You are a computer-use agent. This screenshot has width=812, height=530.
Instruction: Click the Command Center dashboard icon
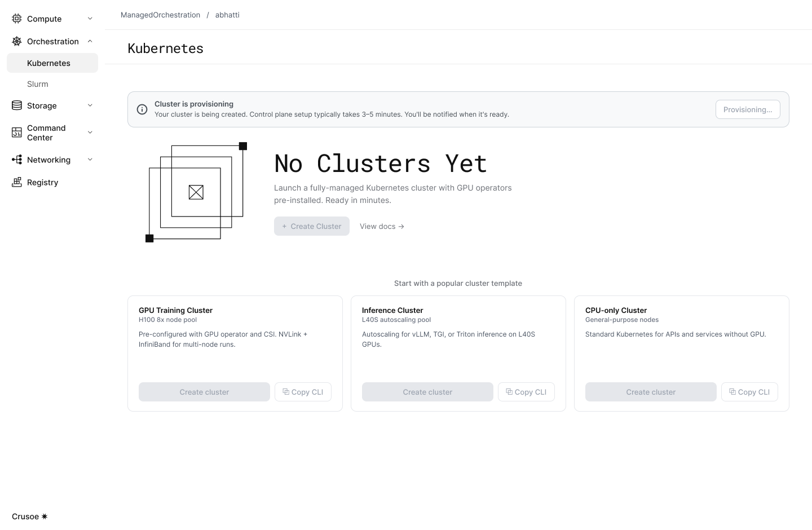(17, 132)
